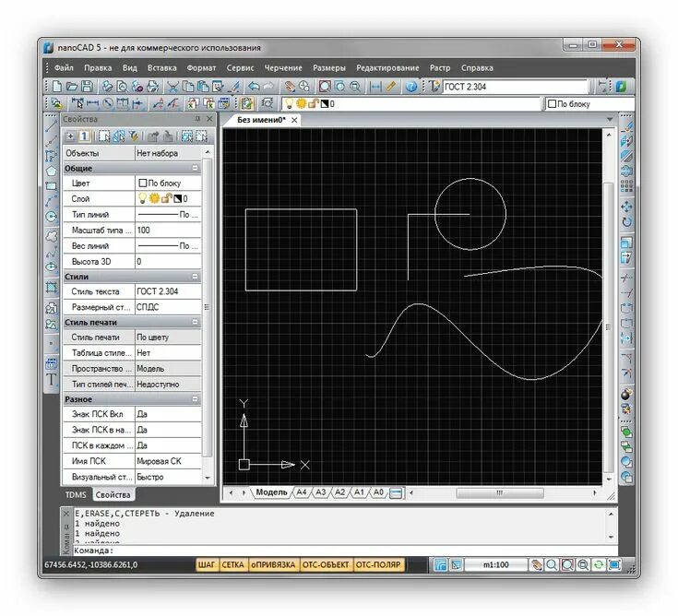Open the m1:100 scale selector
Image resolution: width=678 pixels, height=616 pixels.
click(x=496, y=564)
